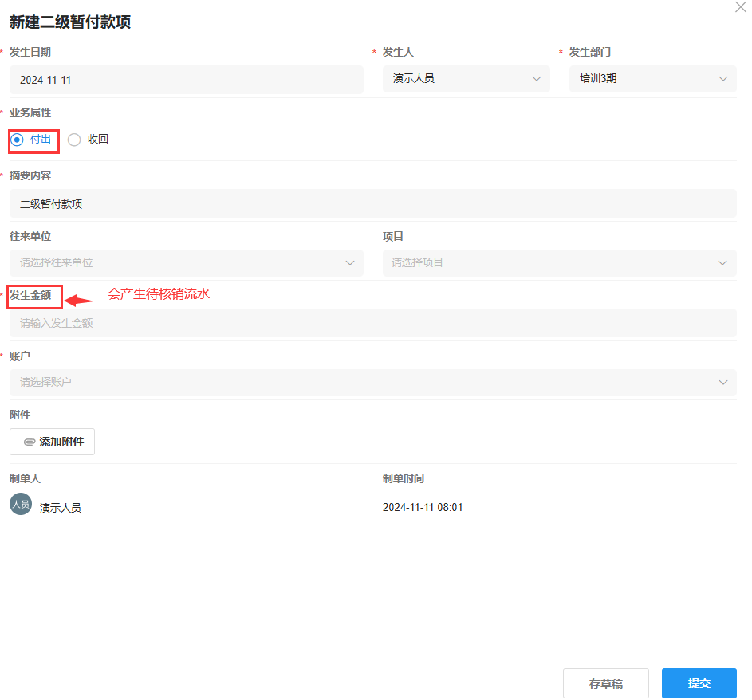Screen dimensions: 752x700
Task: Click the 提交 button
Action: [x=699, y=682]
